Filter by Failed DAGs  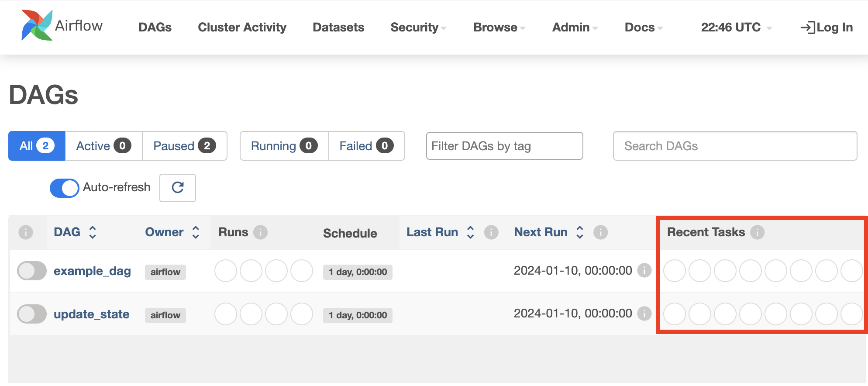pyautogui.click(x=367, y=146)
